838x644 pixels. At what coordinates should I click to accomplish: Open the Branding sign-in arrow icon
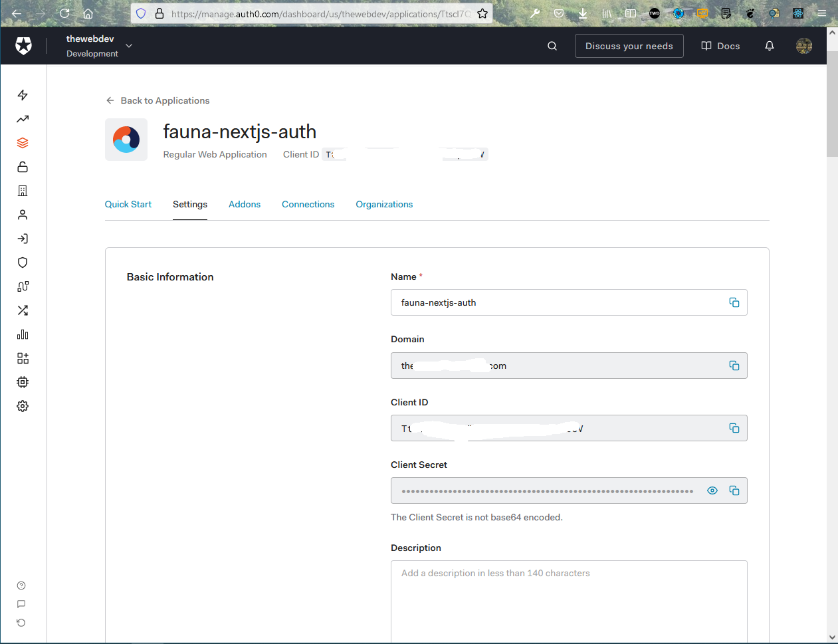tap(23, 239)
